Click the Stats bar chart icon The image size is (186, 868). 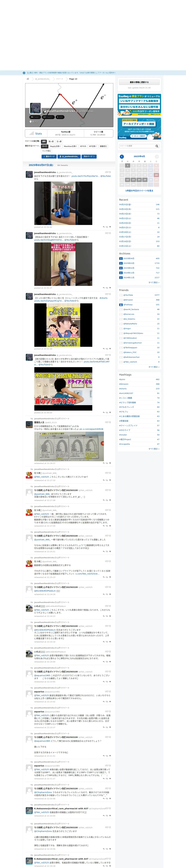click(x=31, y=133)
